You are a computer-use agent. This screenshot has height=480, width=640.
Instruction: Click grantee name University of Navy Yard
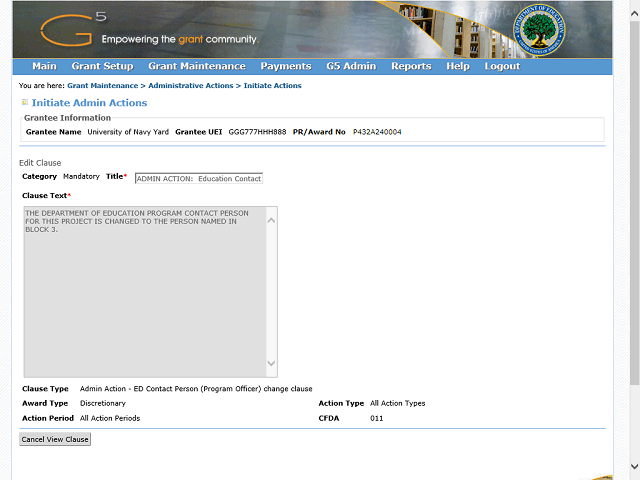pyautogui.click(x=128, y=132)
